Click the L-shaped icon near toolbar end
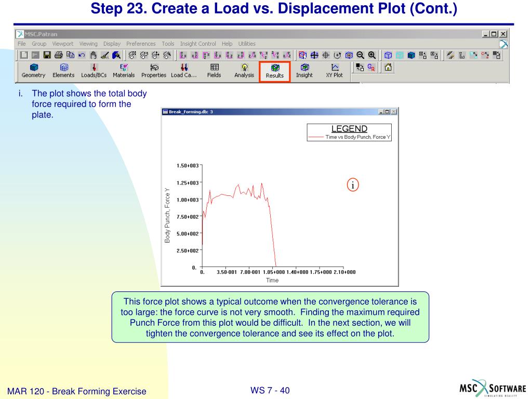The width and height of the screenshot is (532, 399). pyautogui.click(x=462, y=55)
